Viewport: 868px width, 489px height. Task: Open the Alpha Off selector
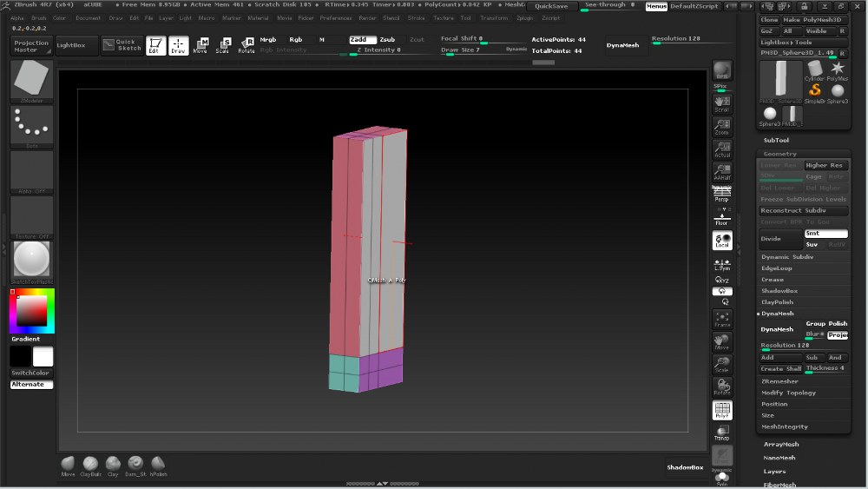pyautogui.click(x=31, y=172)
